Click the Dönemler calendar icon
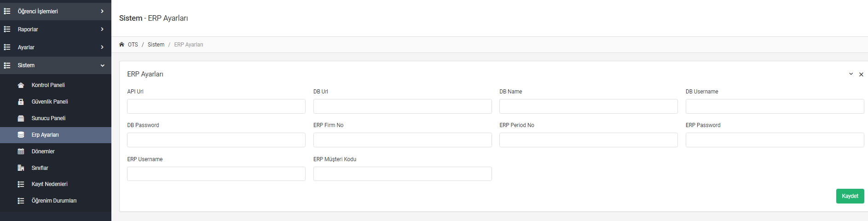The width and height of the screenshot is (868, 221). tap(21, 151)
